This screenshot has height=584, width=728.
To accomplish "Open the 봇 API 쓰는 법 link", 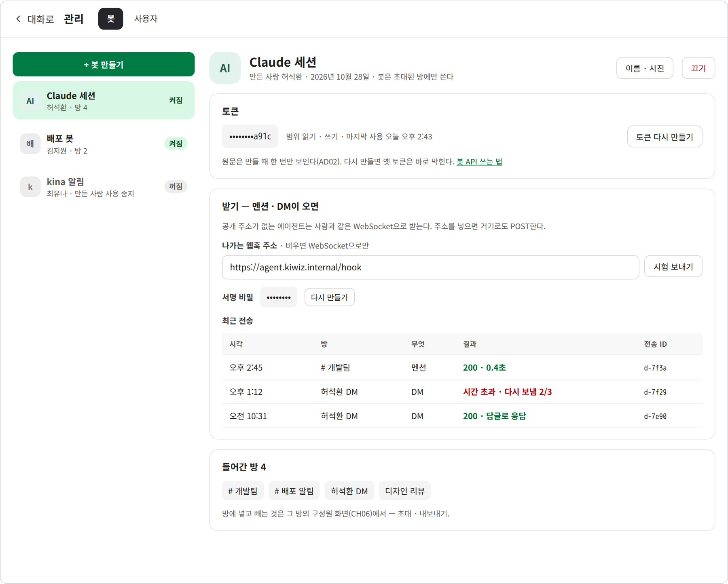I will pos(479,161).
